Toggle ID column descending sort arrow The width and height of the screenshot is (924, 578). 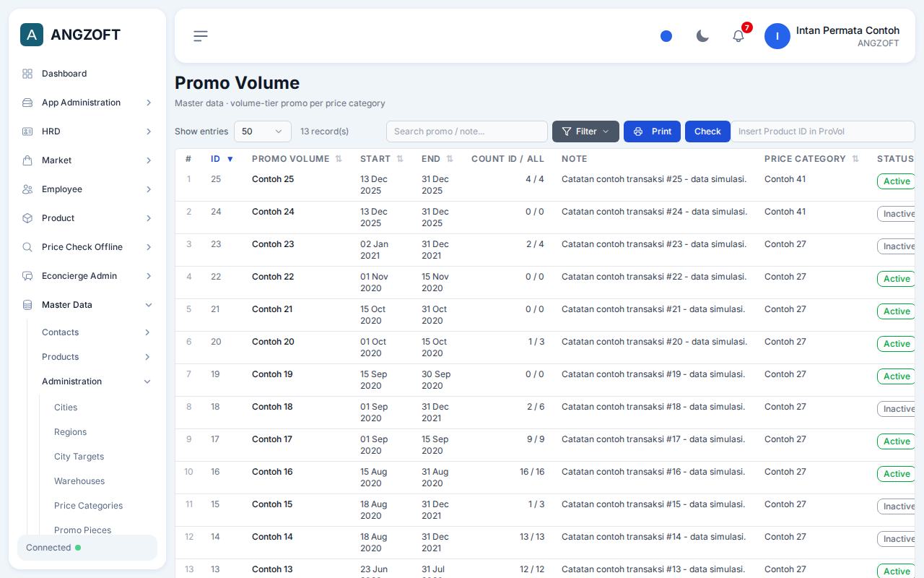tap(230, 159)
